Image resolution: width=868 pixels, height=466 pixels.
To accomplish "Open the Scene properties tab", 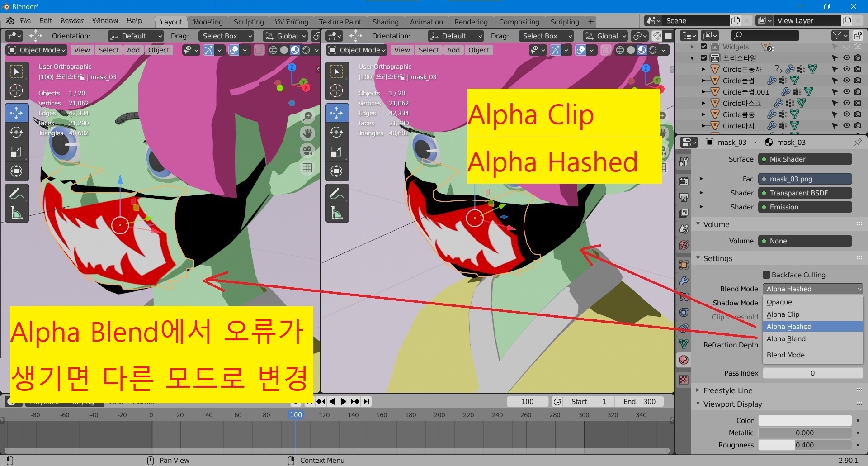I will [684, 229].
